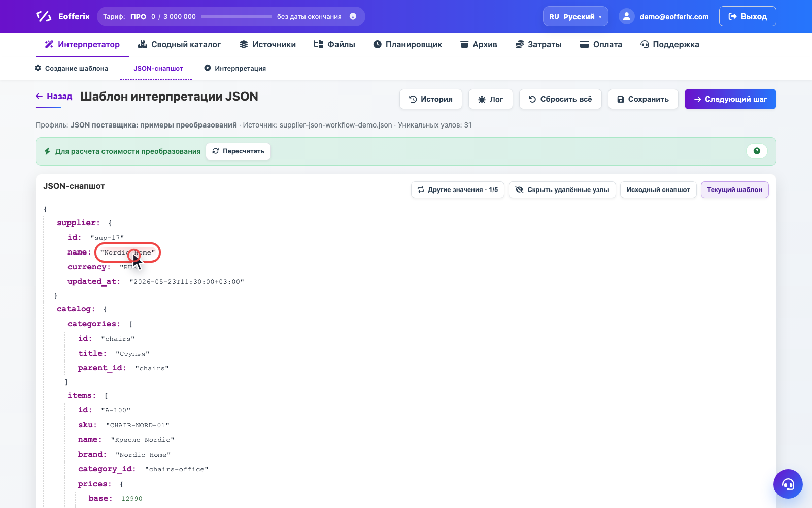Image resolution: width=812 pixels, height=508 pixels.
Task: Select the categories array key
Action: click(x=94, y=324)
